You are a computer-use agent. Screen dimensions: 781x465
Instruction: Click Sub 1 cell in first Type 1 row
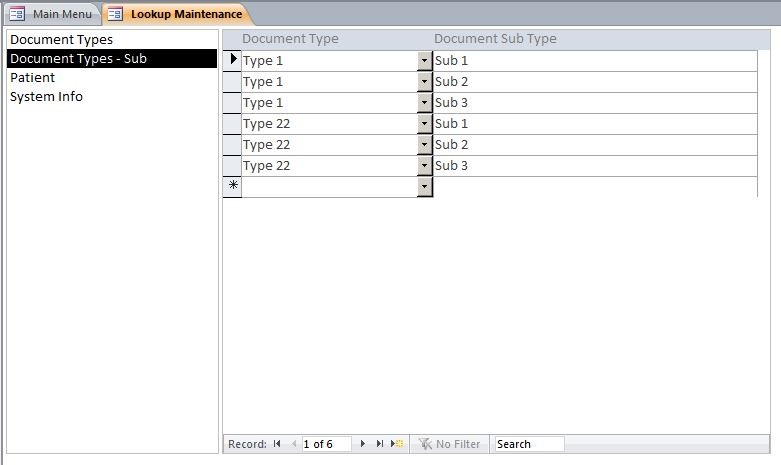tap(595, 61)
